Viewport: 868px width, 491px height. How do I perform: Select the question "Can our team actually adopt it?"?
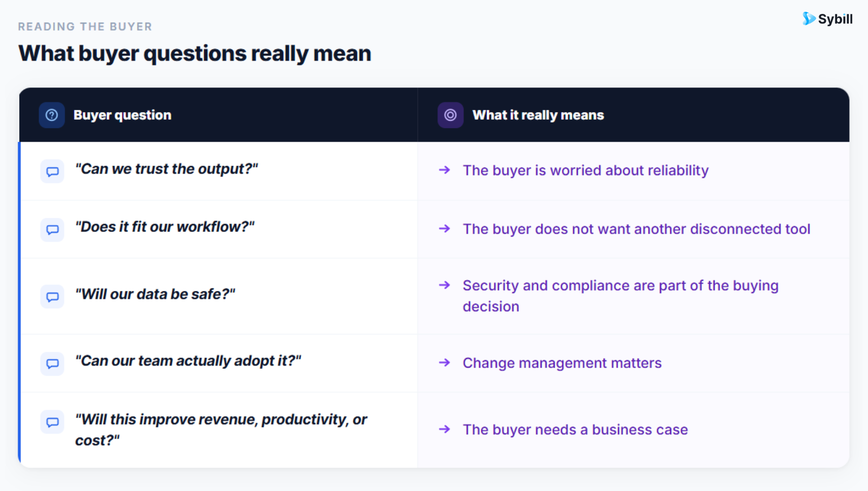coord(188,361)
